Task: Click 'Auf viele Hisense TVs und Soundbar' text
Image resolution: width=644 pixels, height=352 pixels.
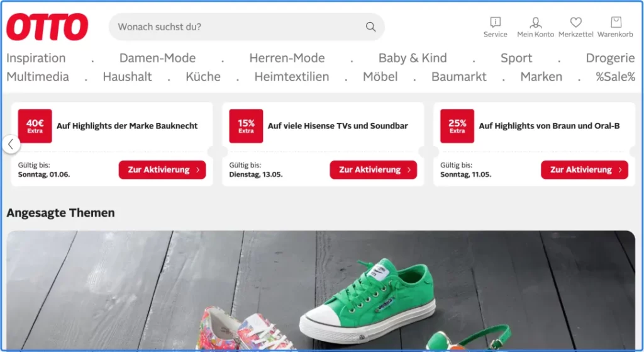Action: click(338, 126)
